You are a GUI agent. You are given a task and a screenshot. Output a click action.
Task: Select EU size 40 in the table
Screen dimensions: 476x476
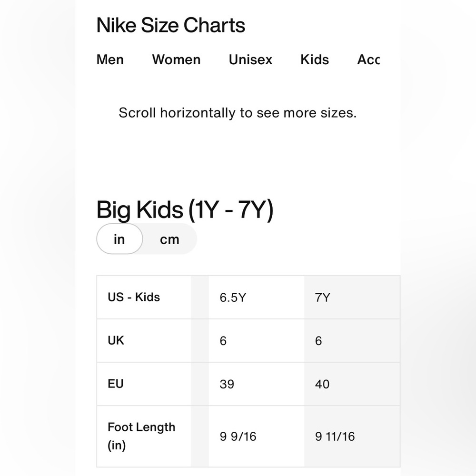pos(322,384)
